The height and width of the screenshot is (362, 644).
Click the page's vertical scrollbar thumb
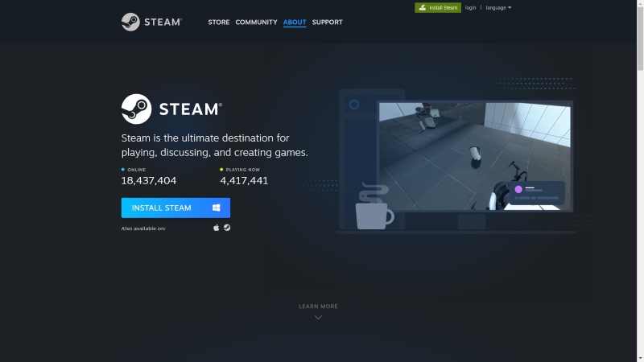click(x=640, y=39)
